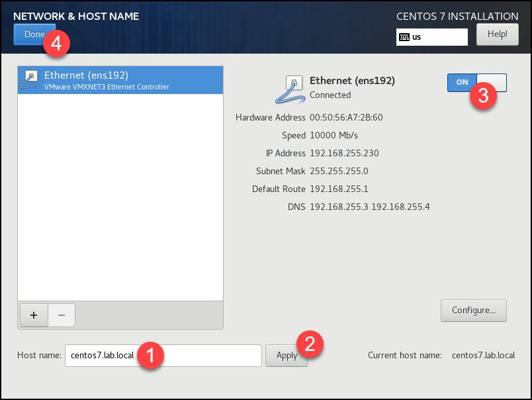Click the Hardware Address value
This screenshot has height=400, width=532.
(346, 117)
